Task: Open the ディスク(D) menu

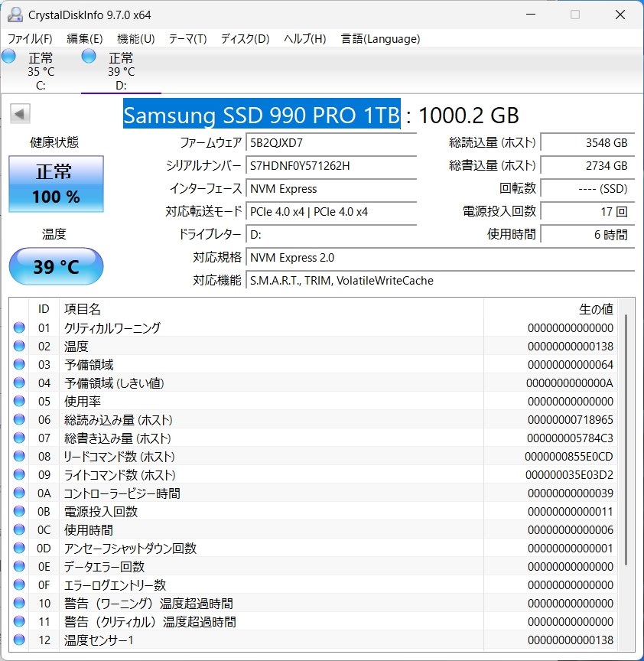Action: [243, 39]
